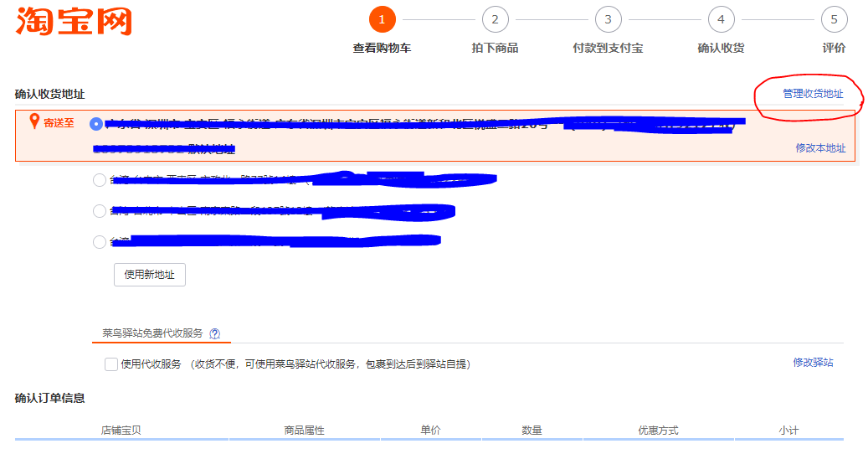Click step 1 circle 查看购物车
868x454 pixels.
click(382, 19)
